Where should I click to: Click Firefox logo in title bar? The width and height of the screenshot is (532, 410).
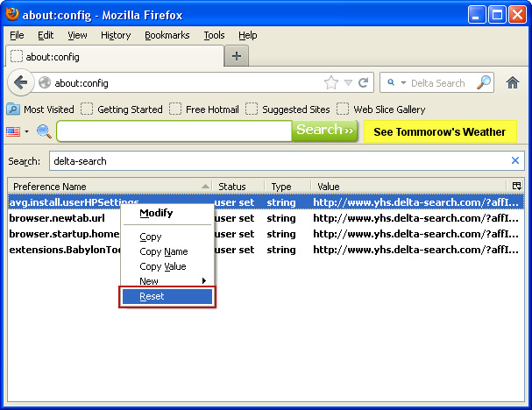point(12,14)
